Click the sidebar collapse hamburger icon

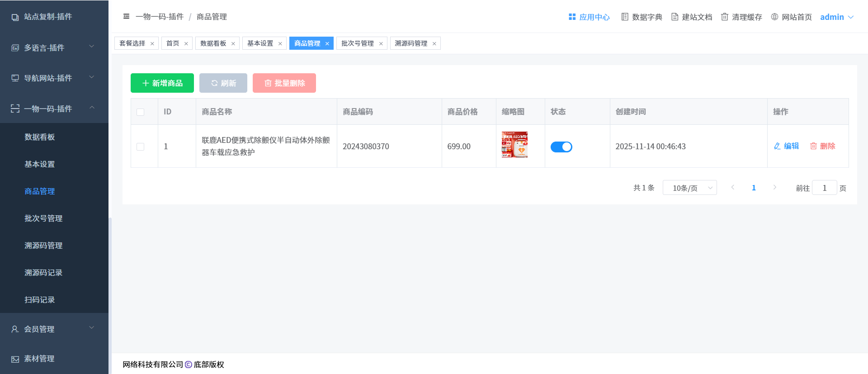point(126,16)
